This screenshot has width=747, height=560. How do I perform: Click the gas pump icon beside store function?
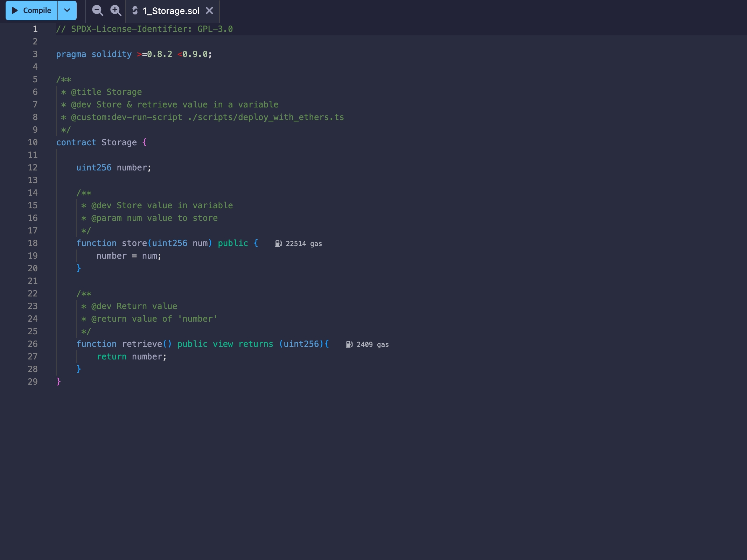pyautogui.click(x=278, y=244)
